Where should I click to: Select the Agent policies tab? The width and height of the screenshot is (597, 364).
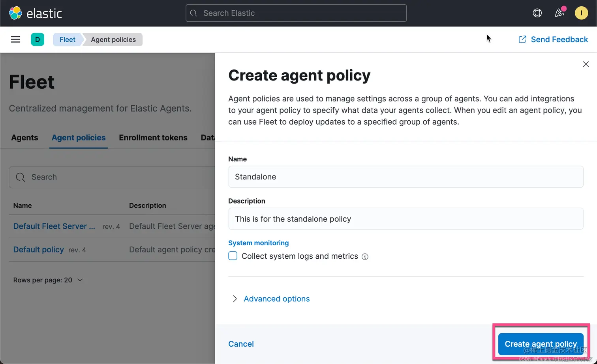(x=79, y=138)
